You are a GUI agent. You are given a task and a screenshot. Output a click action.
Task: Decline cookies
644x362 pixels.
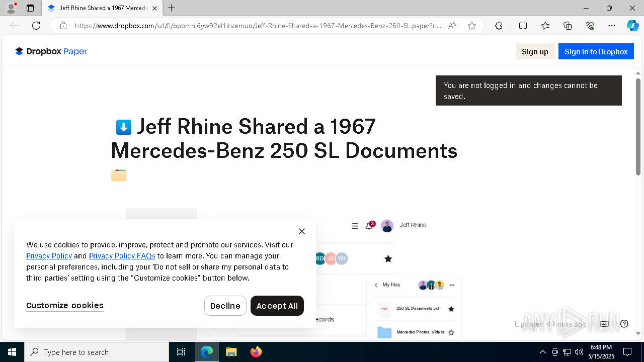click(225, 306)
